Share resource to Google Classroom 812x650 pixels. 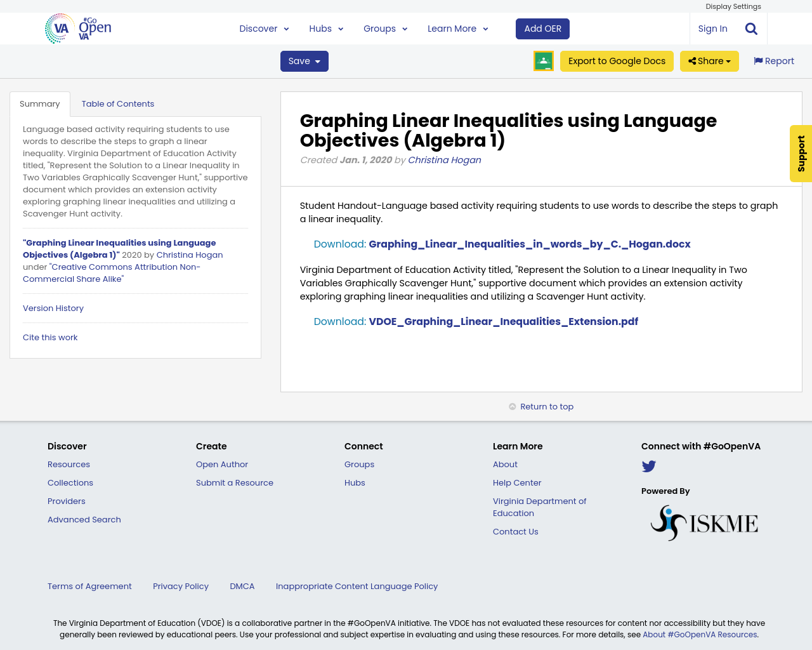click(x=543, y=60)
